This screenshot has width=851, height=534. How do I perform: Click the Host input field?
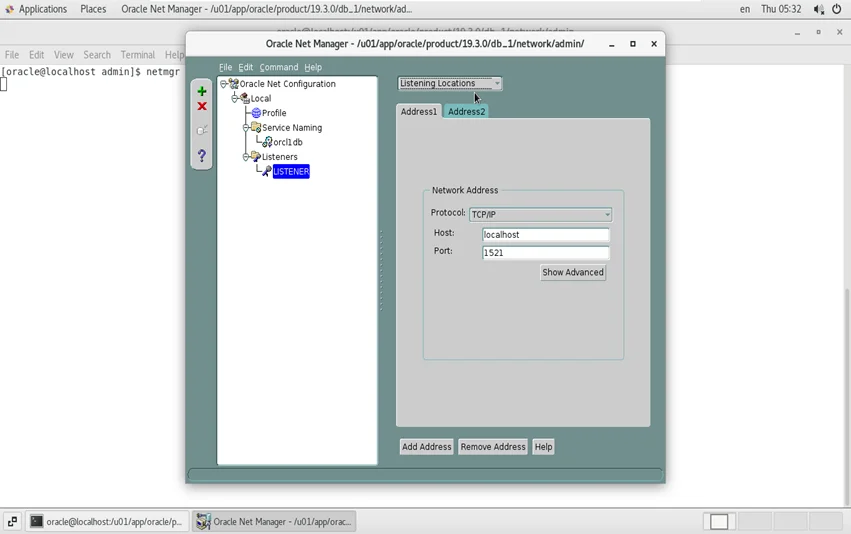pos(545,234)
